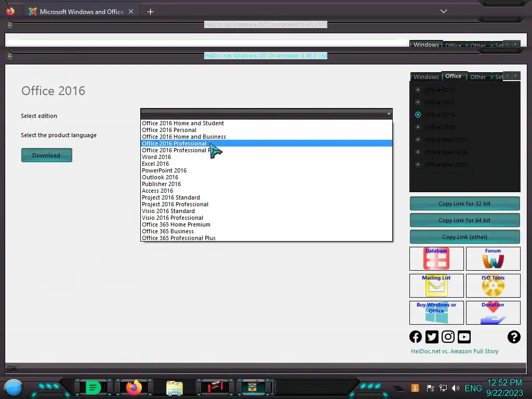The height and width of the screenshot is (399, 532).
Task: Switch to the Office tab
Action: 454,76
